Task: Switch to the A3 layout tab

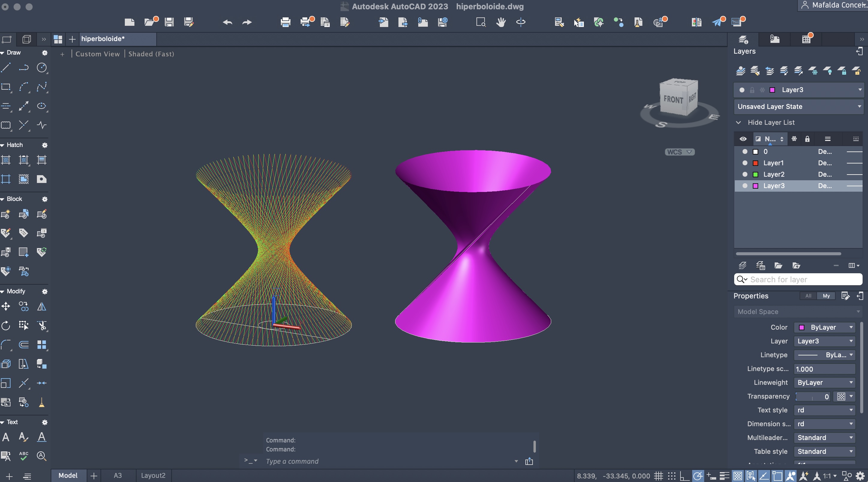Action: coord(118,476)
